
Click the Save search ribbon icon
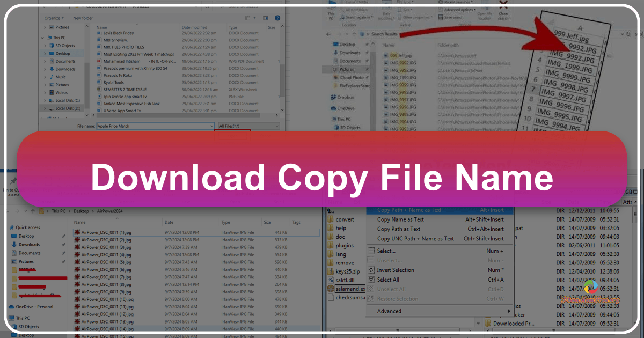tap(455, 17)
